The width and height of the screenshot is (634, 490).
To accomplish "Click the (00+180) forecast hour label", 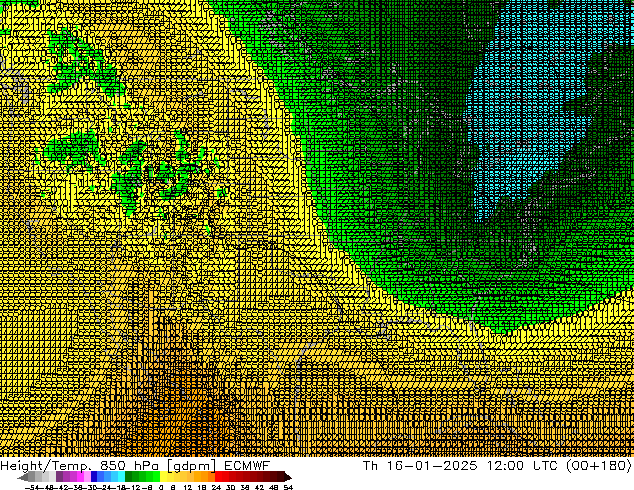I will pyautogui.click(x=599, y=465).
